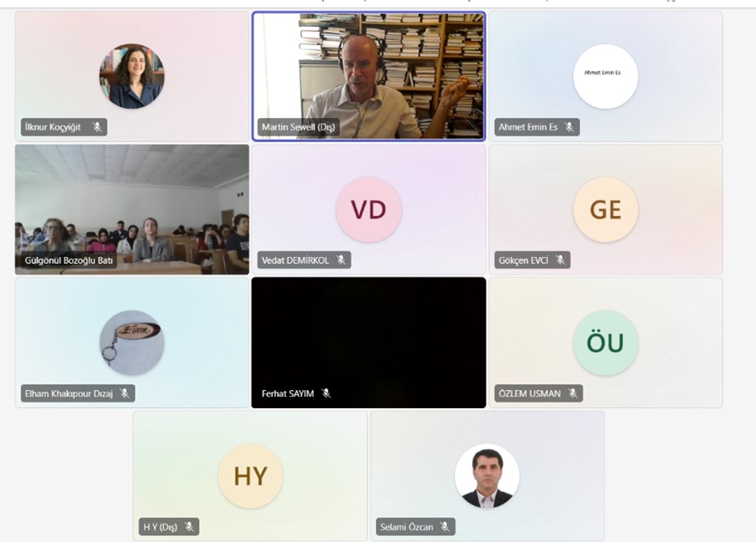756x542 pixels.
Task: Click İlknur Koçyiğit's profile photo
Action: pyautogui.click(x=132, y=76)
